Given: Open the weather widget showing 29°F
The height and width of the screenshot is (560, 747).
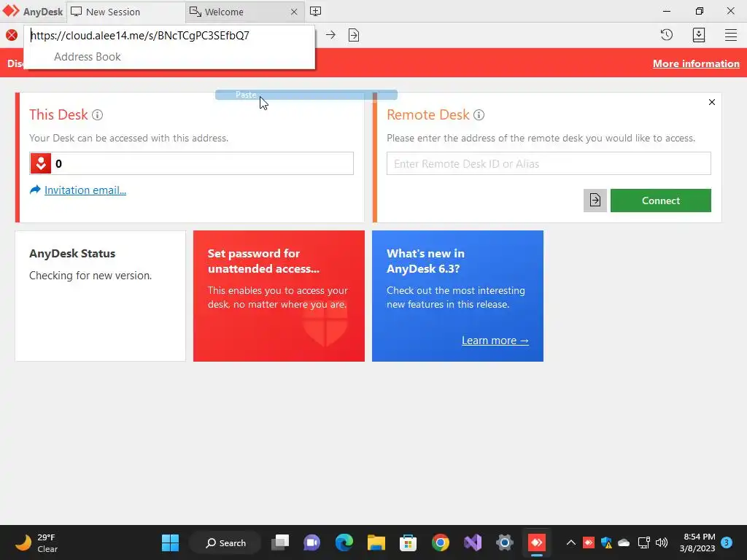Looking at the screenshot, I should point(36,542).
